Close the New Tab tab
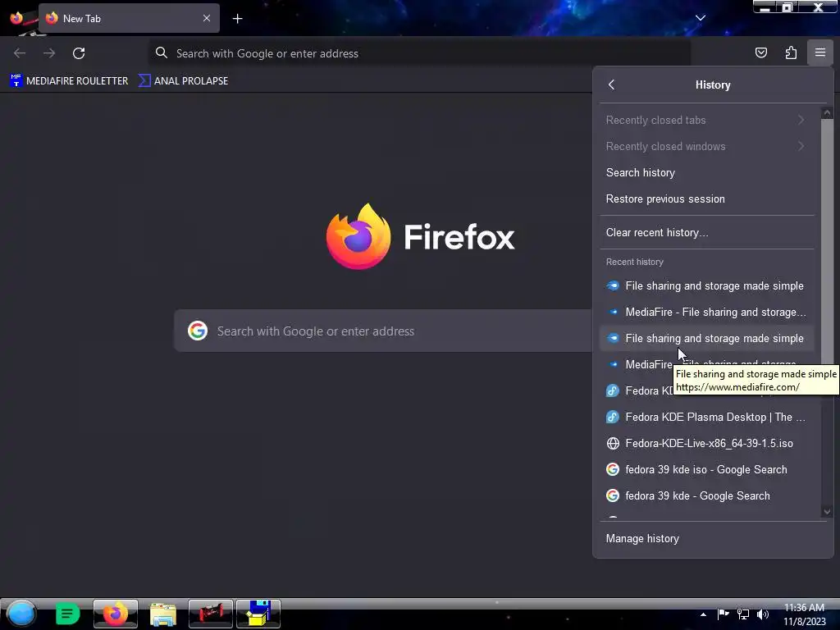This screenshot has width=840, height=630. tap(206, 18)
